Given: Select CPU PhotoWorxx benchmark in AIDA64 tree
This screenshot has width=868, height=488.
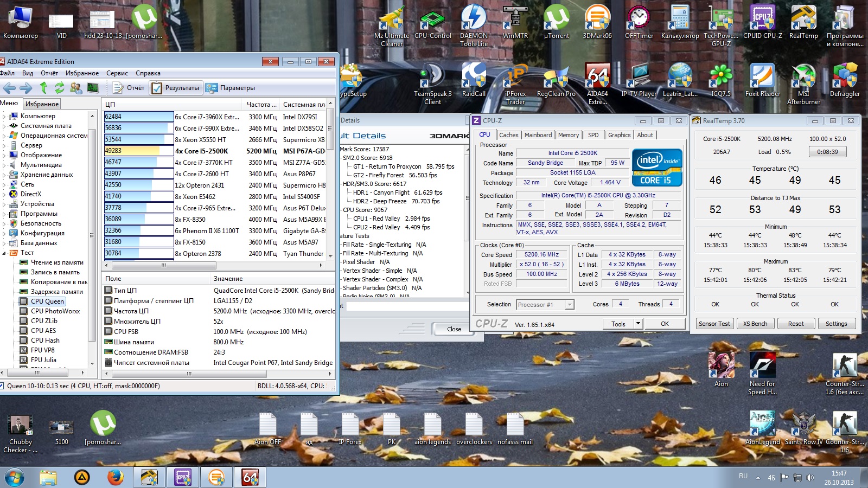Looking at the screenshot, I should pos(55,311).
